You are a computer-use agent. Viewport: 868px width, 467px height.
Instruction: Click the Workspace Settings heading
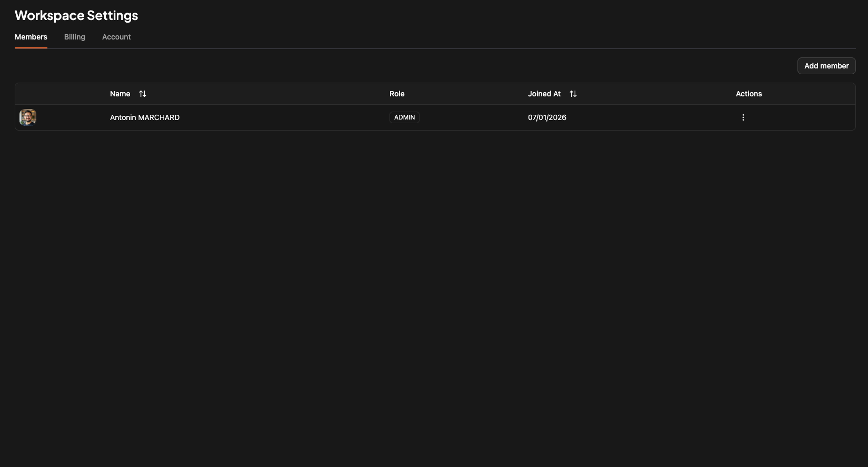click(x=76, y=15)
